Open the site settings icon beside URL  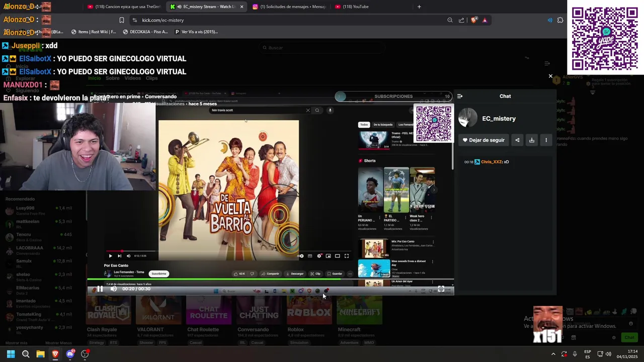(x=134, y=20)
